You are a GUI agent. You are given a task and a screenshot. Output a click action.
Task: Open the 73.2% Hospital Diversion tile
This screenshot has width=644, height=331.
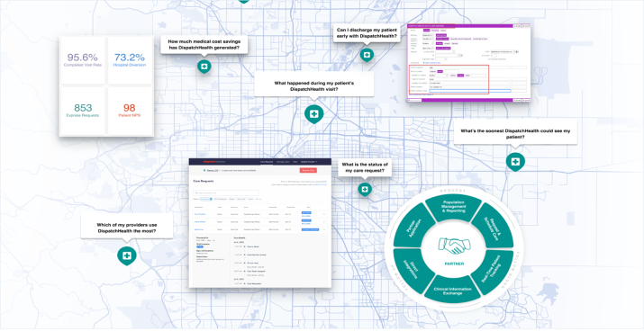pyautogui.click(x=130, y=60)
